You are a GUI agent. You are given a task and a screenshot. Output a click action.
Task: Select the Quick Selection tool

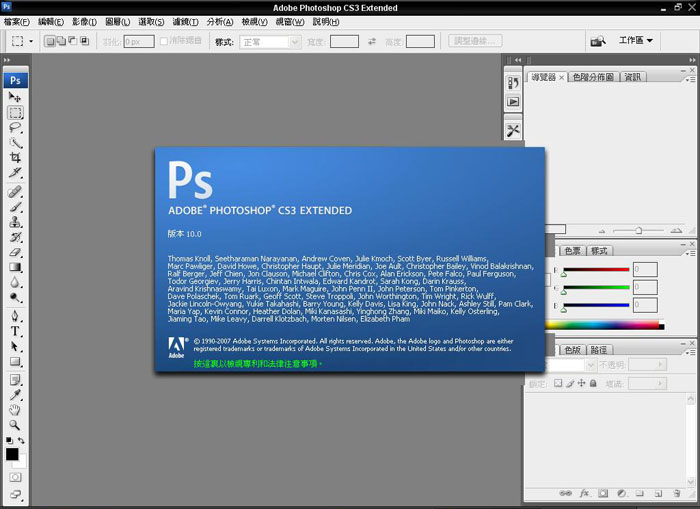[15, 142]
